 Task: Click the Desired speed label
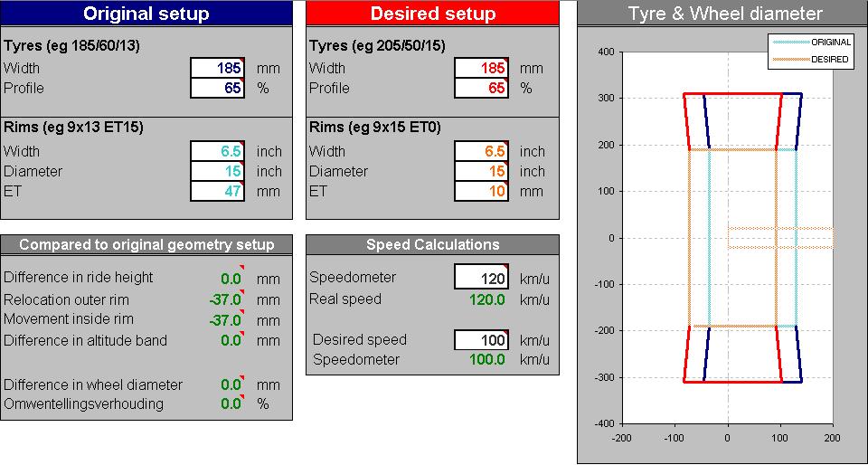360,339
